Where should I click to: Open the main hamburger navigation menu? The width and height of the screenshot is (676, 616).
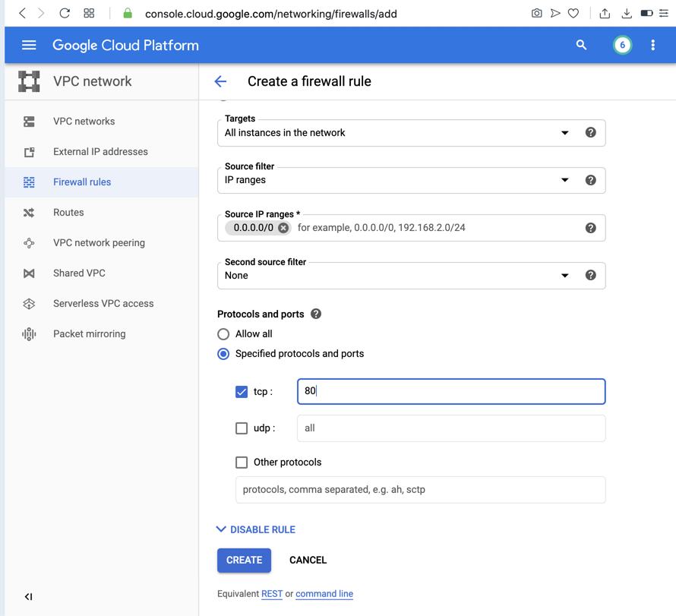click(29, 46)
